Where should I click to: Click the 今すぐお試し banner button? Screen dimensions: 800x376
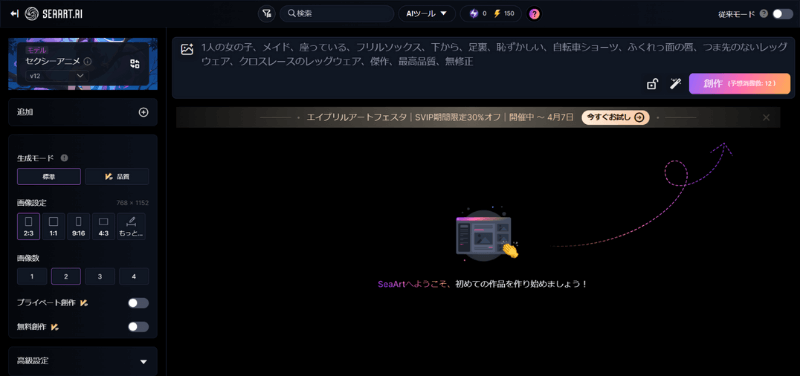click(x=615, y=117)
